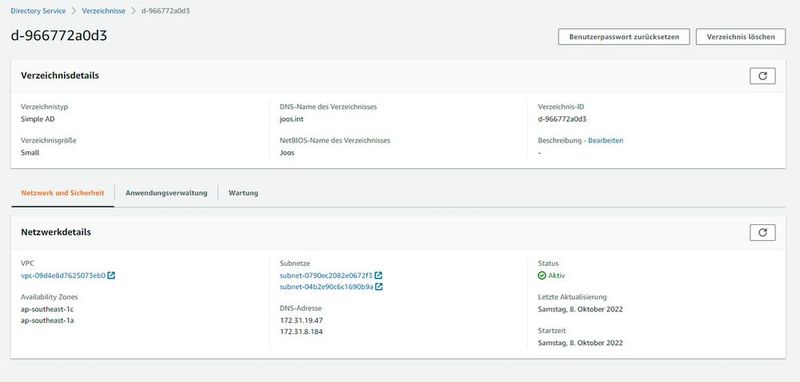
Task: Click the Aktiv status text
Action: 557,275
